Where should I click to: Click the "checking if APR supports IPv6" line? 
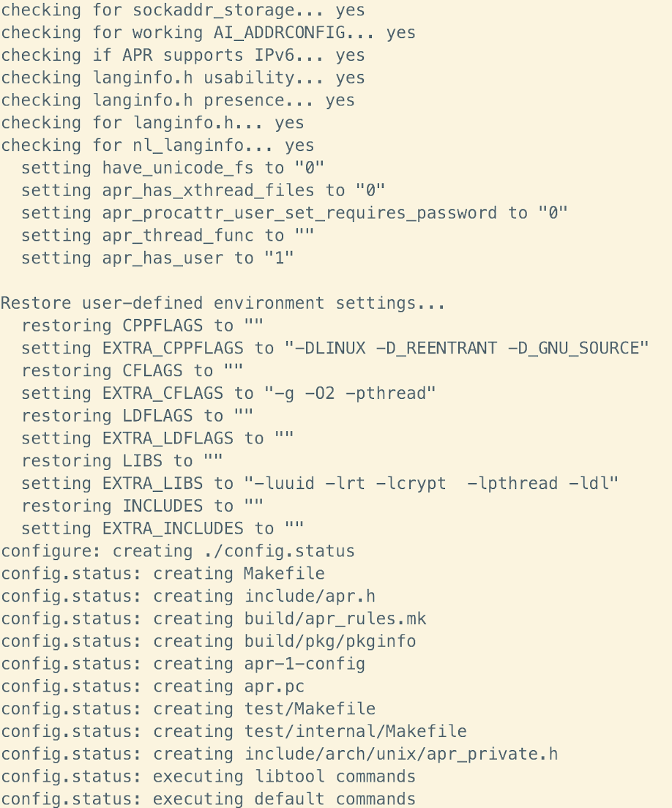[x=182, y=56]
